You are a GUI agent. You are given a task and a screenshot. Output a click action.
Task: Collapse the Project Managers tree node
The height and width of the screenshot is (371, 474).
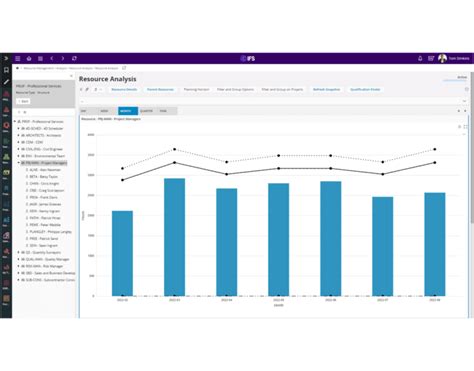click(19, 163)
